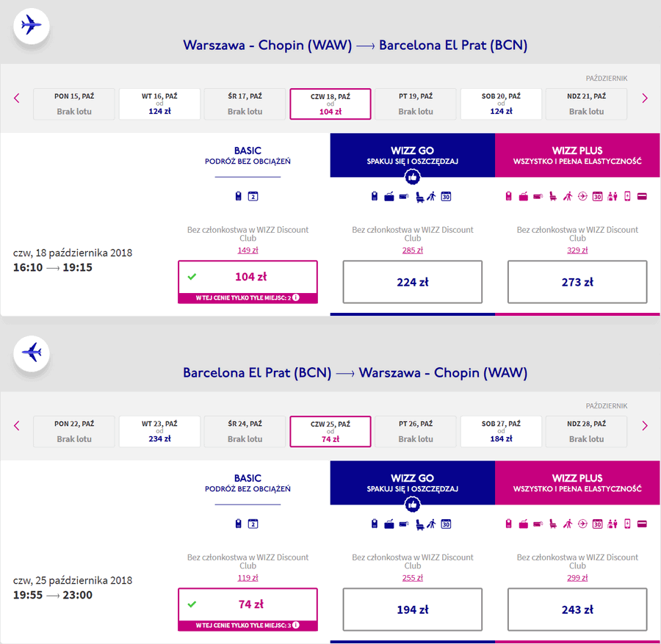Click the 119 zł non-member BASIC price link
The width and height of the screenshot is (661, 644).
point(248,577)
